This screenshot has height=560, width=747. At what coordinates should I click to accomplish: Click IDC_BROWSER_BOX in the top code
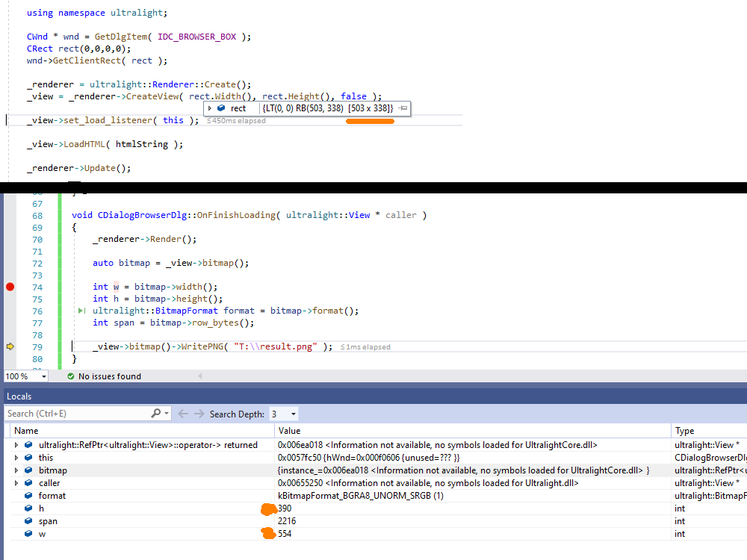[x=196, y=37]
